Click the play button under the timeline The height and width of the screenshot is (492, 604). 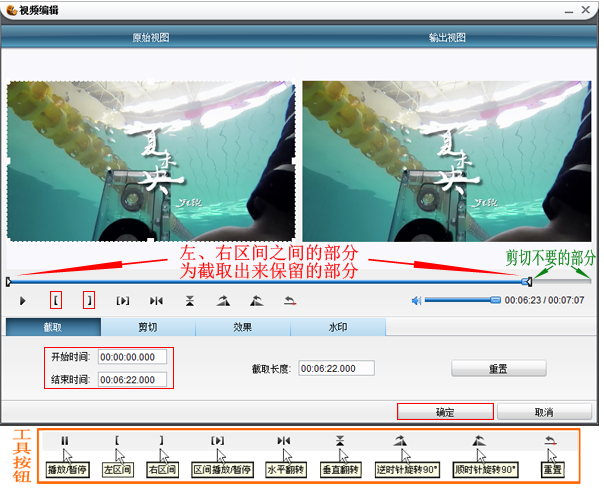(x=23, y=301)
